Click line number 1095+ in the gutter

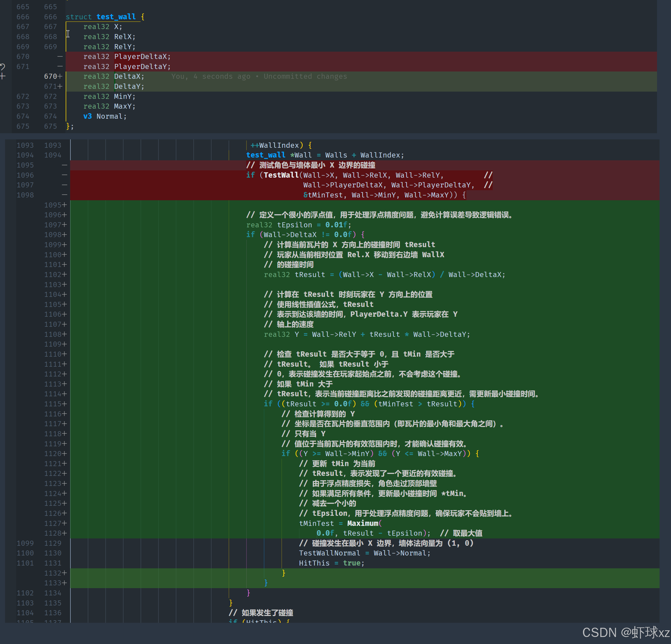pos(55,205)
